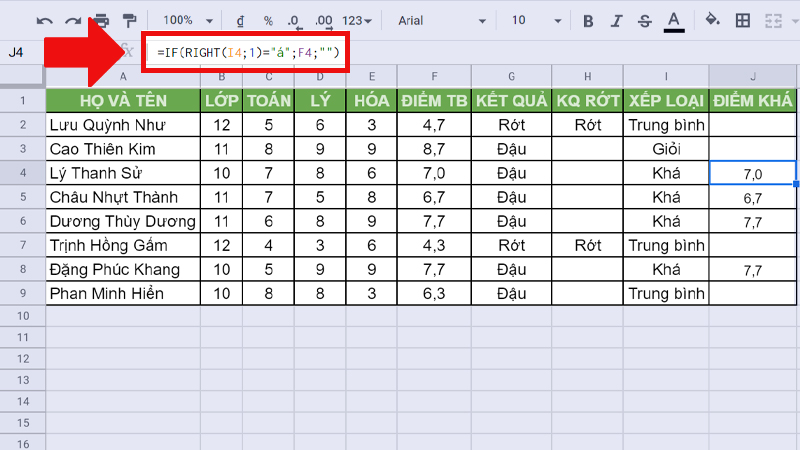This screenshot has height=450, width=800.
Task: Decrease decimal places in toolbar
Action: click(295, 20)
